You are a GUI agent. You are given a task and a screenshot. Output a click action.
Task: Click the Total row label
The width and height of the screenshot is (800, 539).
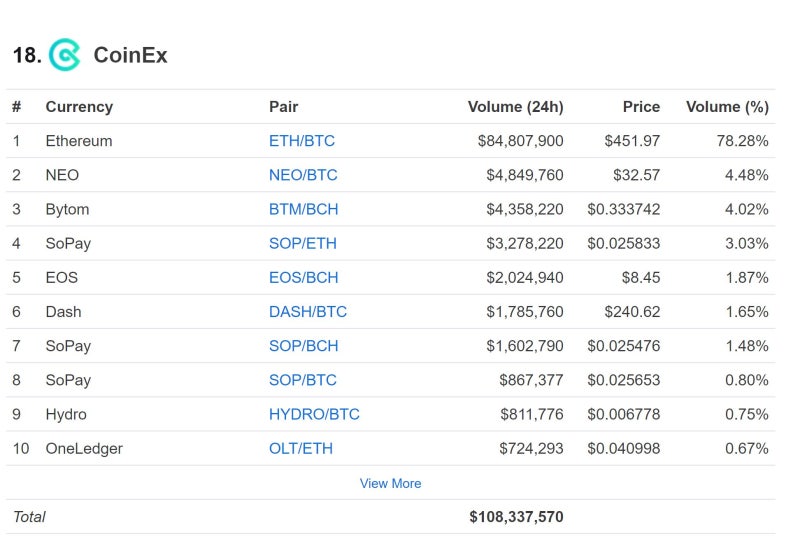[30, 517]
